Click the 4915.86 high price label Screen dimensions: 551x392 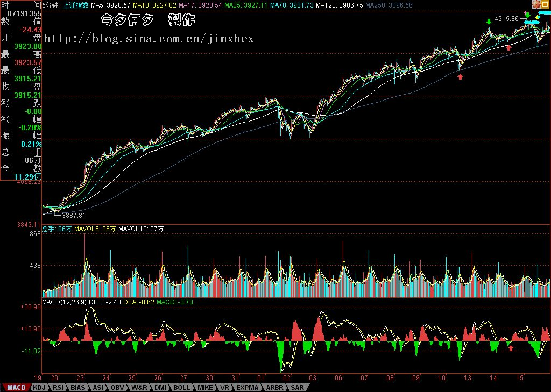click(506, 18)
